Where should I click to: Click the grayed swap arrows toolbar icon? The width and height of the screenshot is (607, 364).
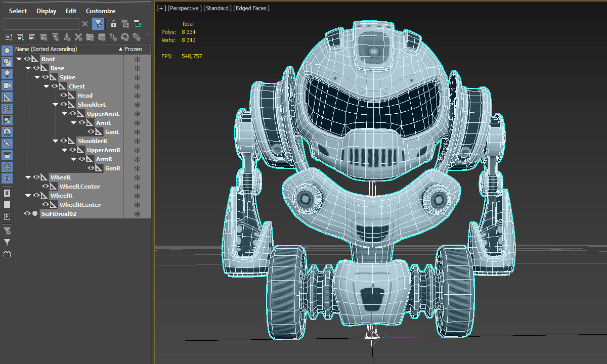(x=113, y=37)
